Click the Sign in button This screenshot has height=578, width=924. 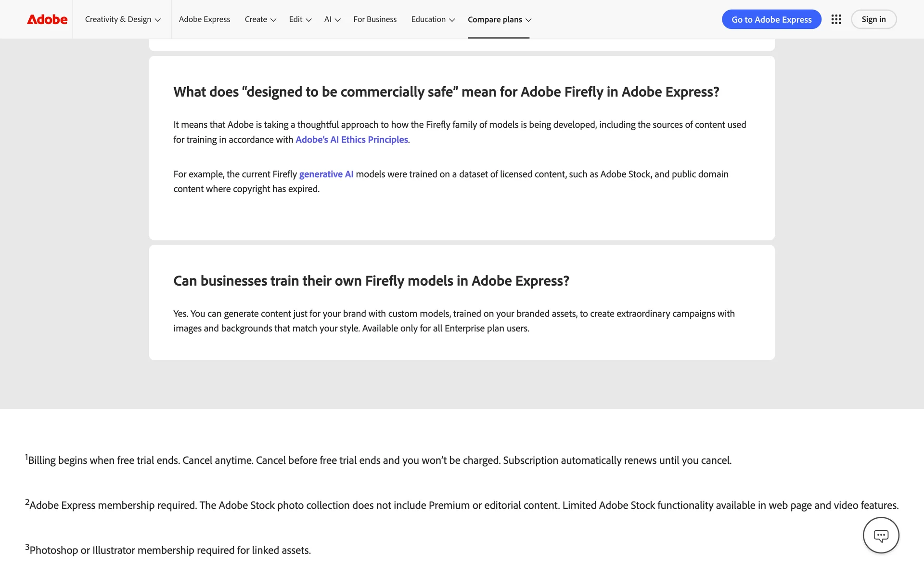pos(873,19)
